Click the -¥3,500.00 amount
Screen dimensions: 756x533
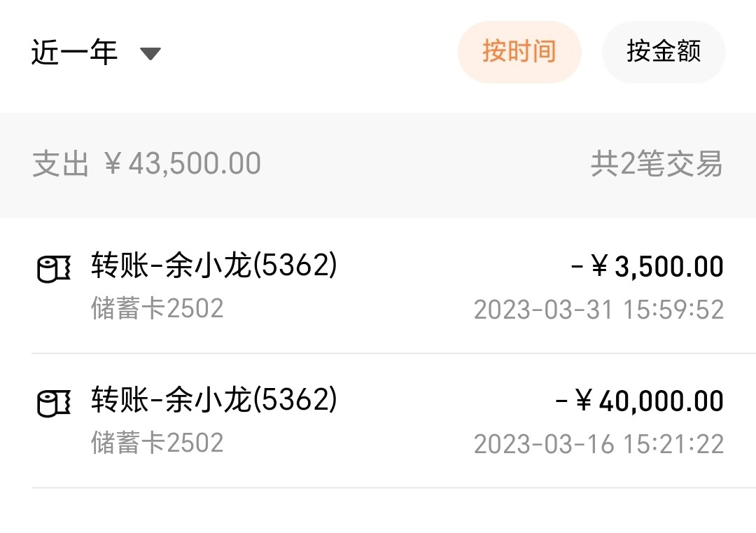pyautogui.click(x=647, y=267)
